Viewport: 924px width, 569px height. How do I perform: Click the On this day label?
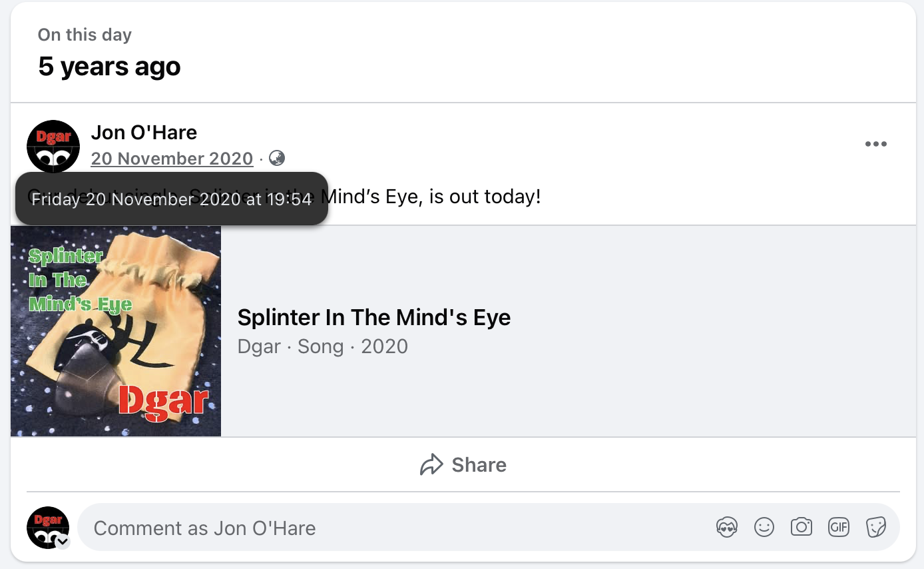point(85,35)
